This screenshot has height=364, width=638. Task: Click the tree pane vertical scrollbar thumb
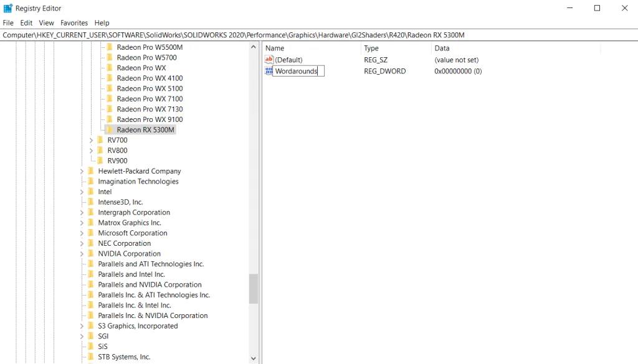pos(254,289)
